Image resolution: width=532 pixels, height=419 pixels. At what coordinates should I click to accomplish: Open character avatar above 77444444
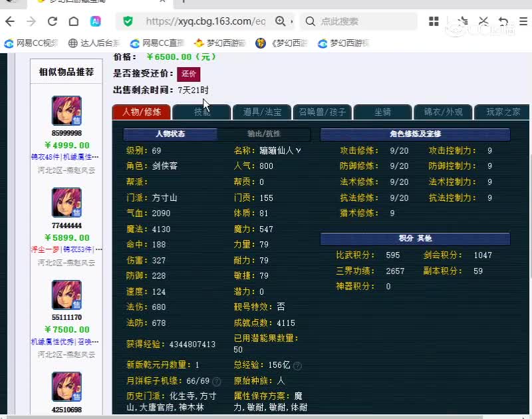coord(66,203)
